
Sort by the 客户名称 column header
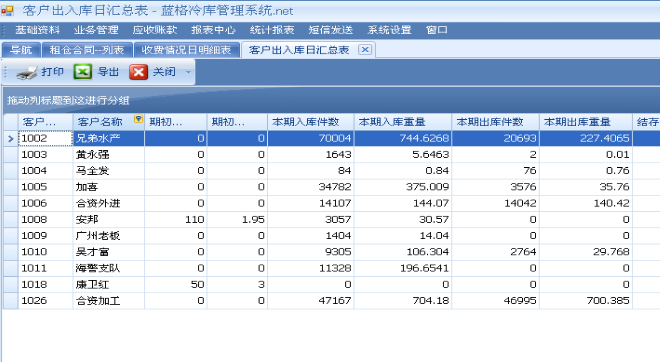[x=109, y=122]
